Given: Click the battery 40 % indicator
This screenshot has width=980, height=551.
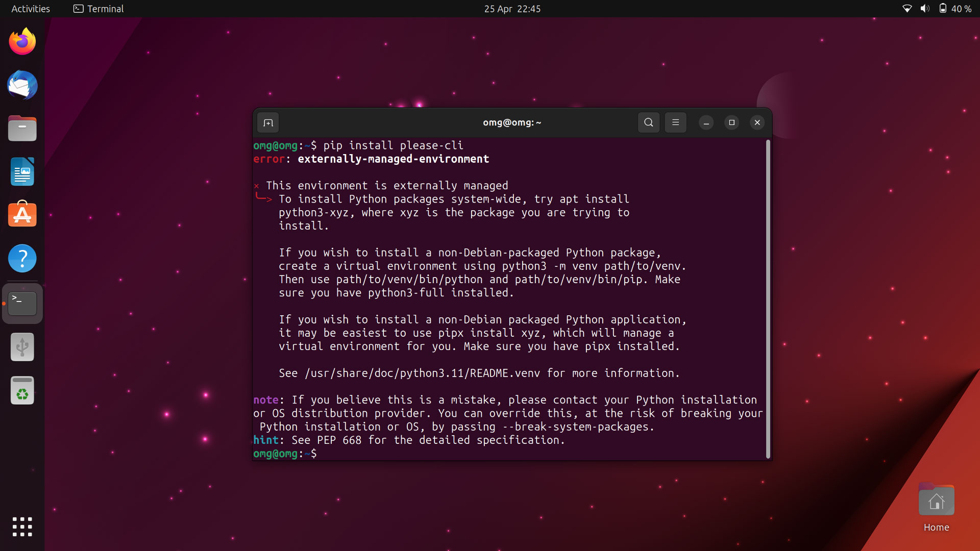Looking at the screenshot, I should click(x=955, y=9).
